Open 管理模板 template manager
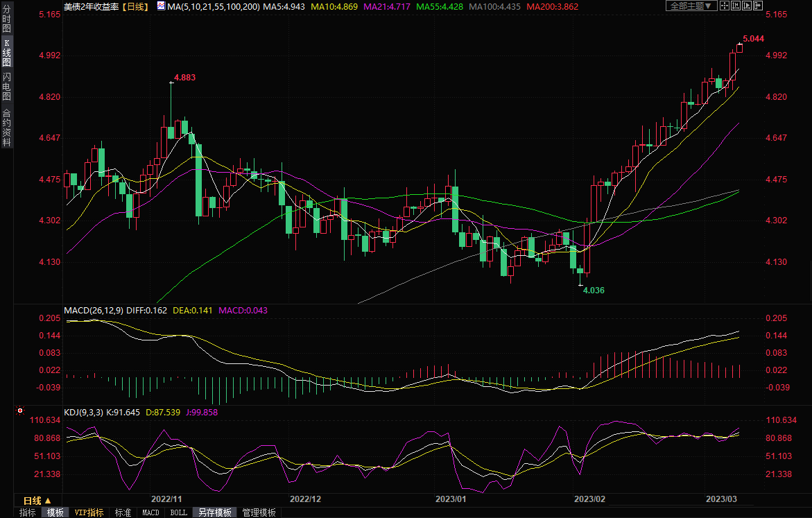 259,512
